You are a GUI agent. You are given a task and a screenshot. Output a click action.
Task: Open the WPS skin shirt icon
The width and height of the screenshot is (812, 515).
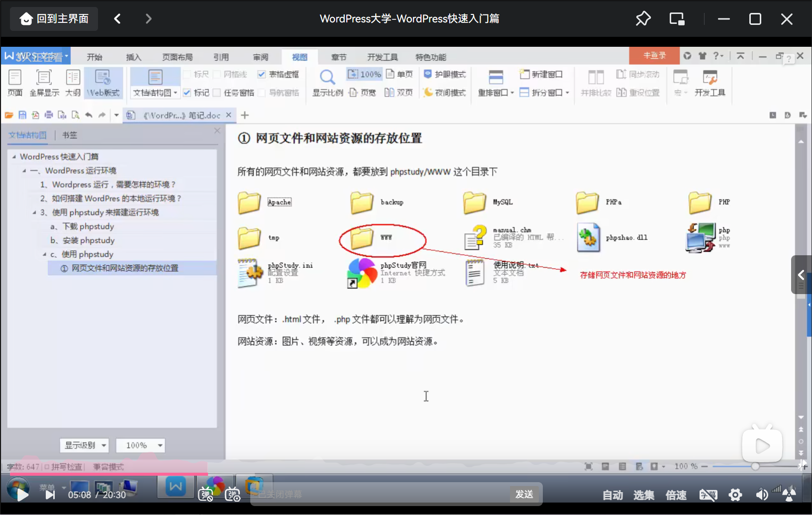click(702, 56)
